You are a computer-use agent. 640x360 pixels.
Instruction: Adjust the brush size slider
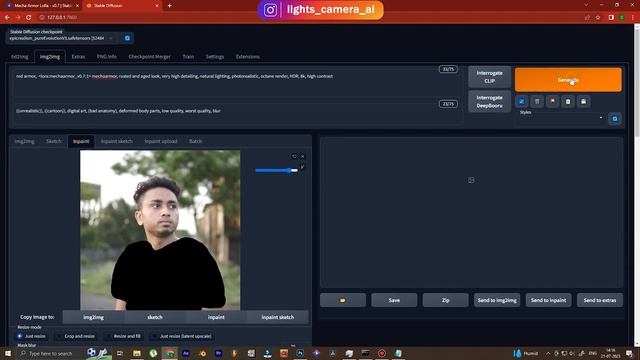[x=277, y=170]
